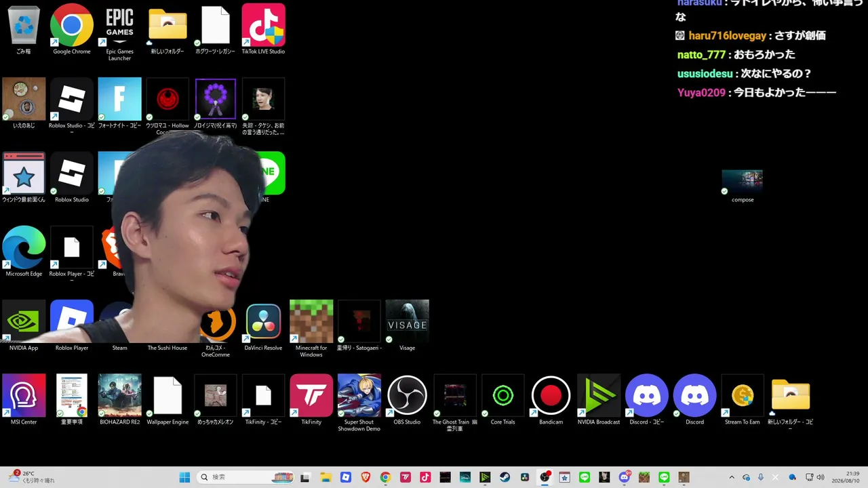Select The Ghost Train 幽霊列車 icon
The image size is (868, 488).
coord(455,403)
